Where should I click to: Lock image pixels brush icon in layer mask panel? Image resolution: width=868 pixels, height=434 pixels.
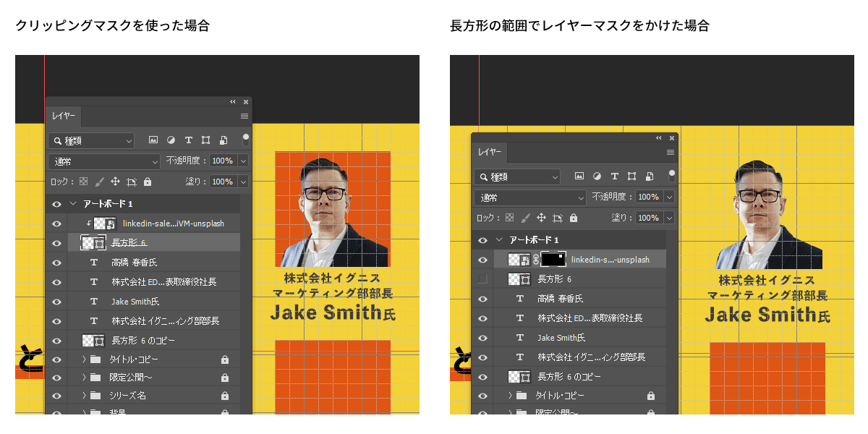point(525,218)
